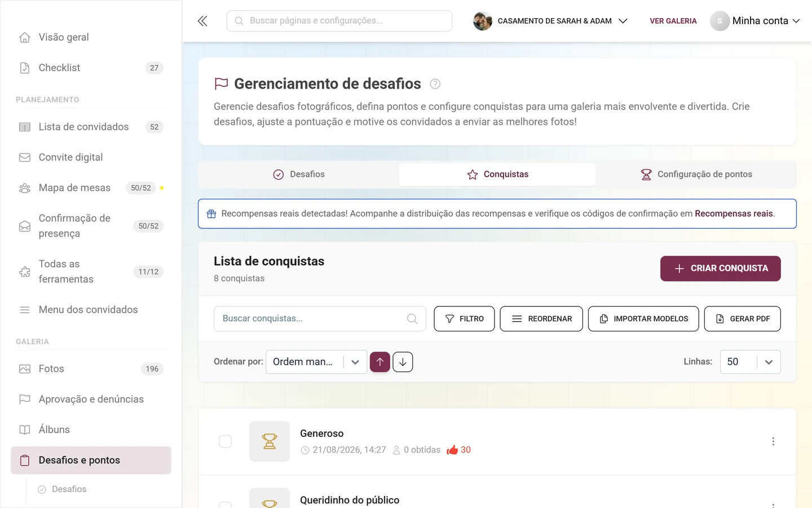Screen dimensions: 812x508
Task: Go to Visão geral in sidebar
Action: [x=91, y=37]
